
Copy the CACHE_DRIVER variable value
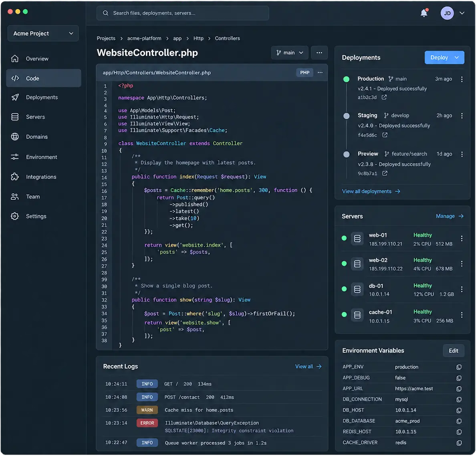459,443
